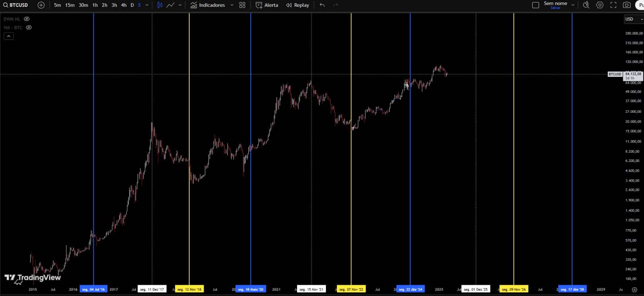Select the 01 Dez '25 date label
Screen dimensions: 644x296
pyautogui.click(x=476, y=289)
